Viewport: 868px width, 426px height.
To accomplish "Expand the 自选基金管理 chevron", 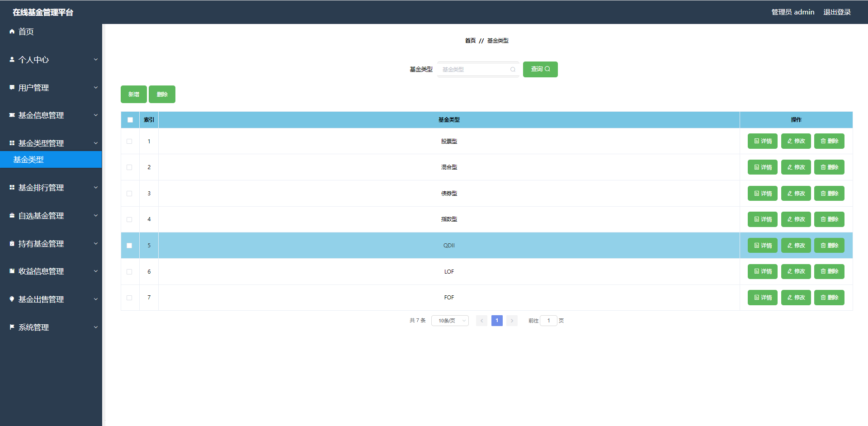I will [x=95, y=215].
